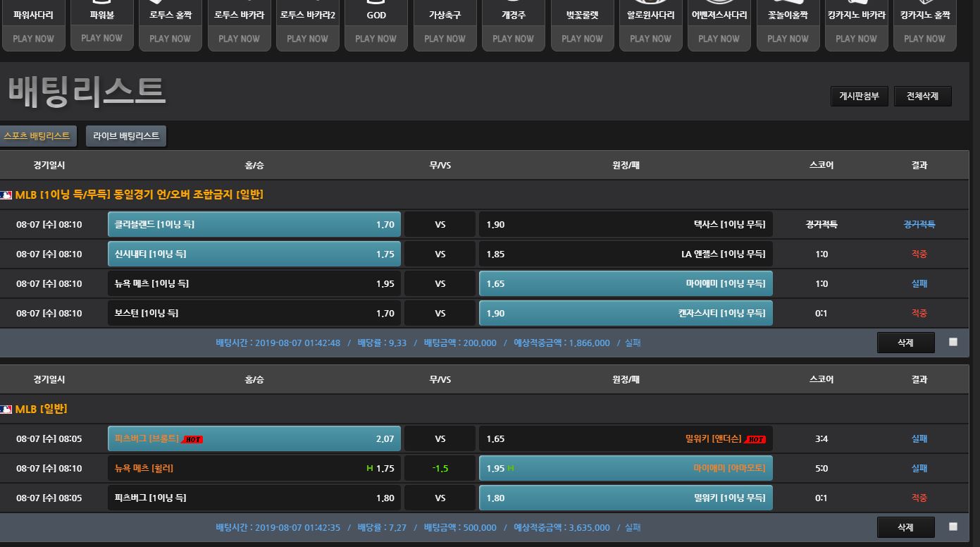Switch to 스포츠 배팅리스트 tab
This screenshot has width=980, height=547.
(x=37, y=136)
